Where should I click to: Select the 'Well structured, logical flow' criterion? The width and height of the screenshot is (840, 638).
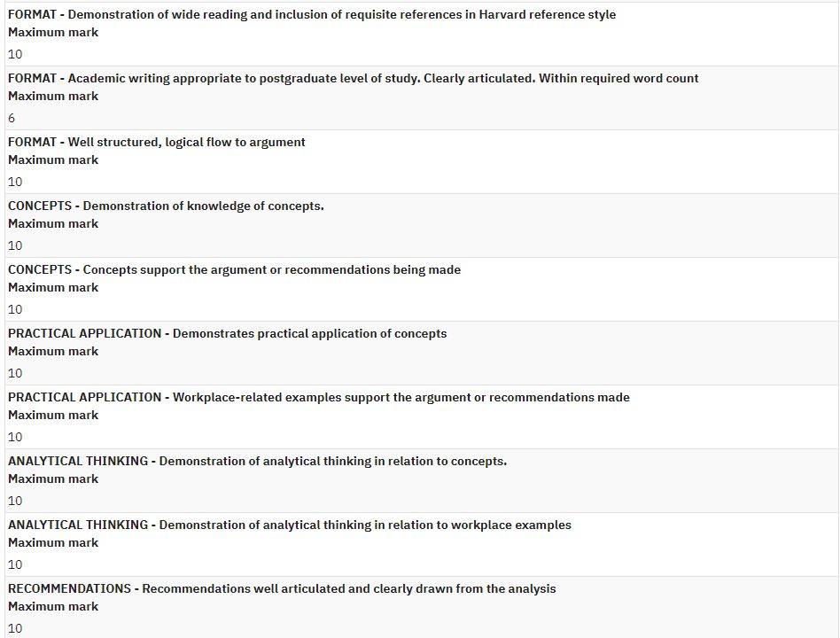click(157, 142)
